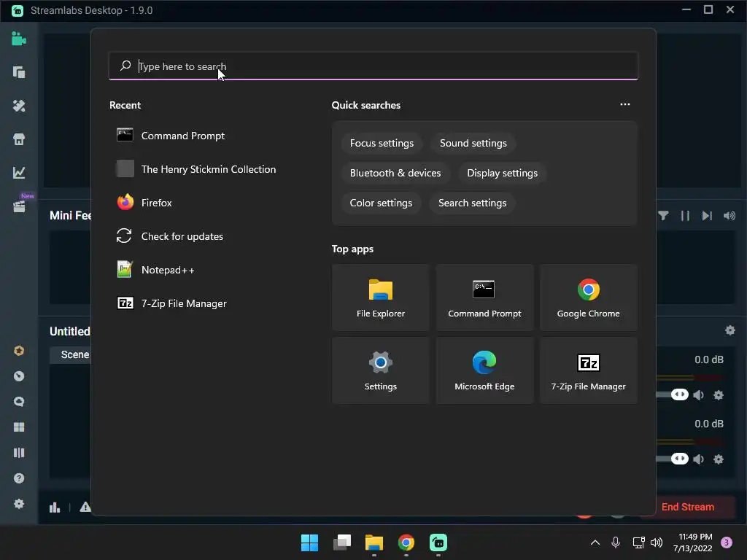The height and width of the screenshot is (560, 747).
Task: Open the analytics chart icon in Streamlabs sidebar
Action: coord(18,172)
